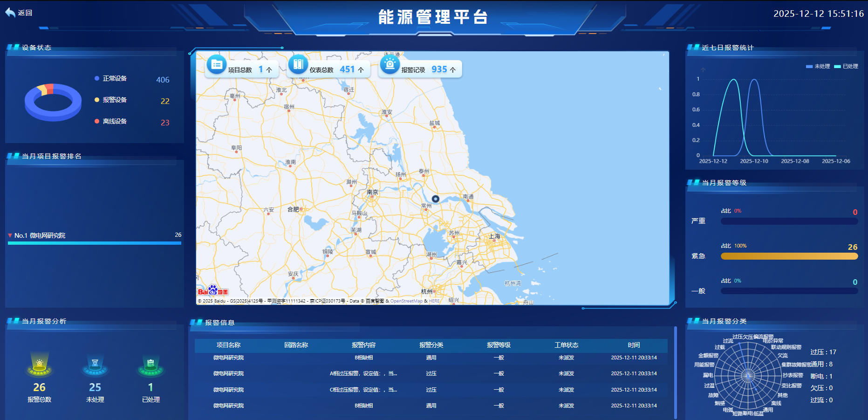The image size is (868, 420).
Task: Click the meter total book icon
Action: 298,65
